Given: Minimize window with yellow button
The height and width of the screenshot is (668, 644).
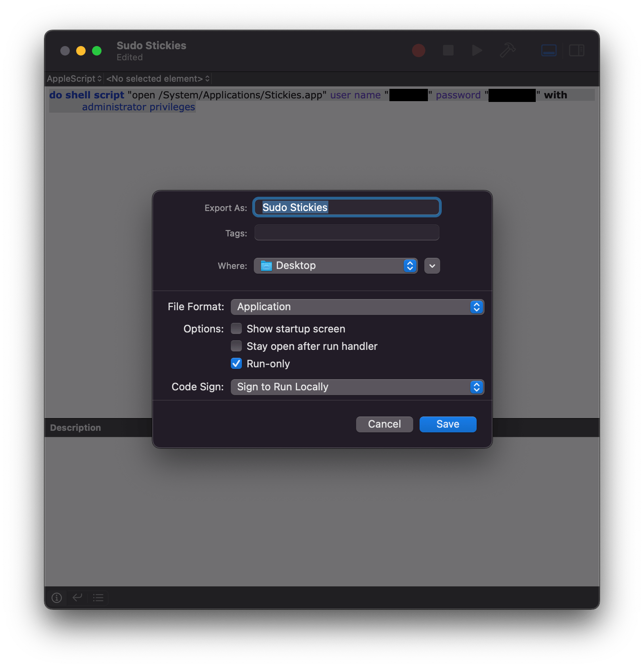Looking at the screenshot, I should pos(81,51).
